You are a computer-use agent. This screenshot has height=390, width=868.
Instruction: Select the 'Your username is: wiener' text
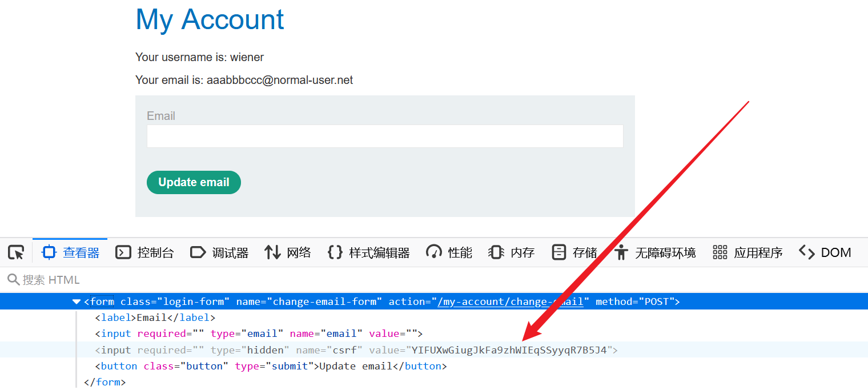point(199,57)
